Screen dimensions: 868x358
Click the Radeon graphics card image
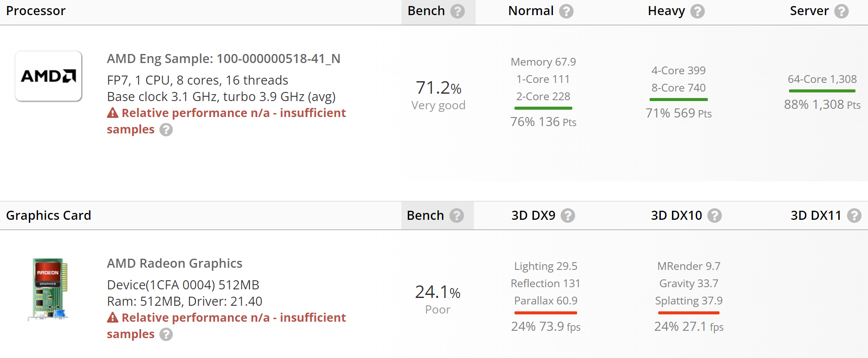(x=48, y=290)
